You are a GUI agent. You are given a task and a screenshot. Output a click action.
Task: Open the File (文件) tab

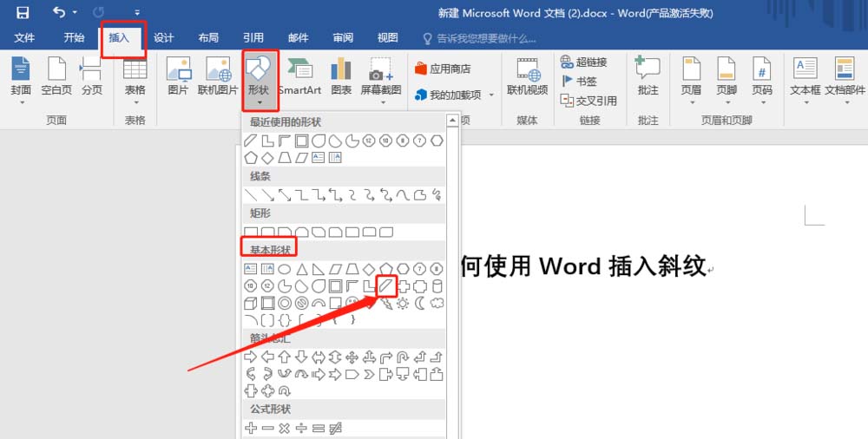[x=24, y=38]
